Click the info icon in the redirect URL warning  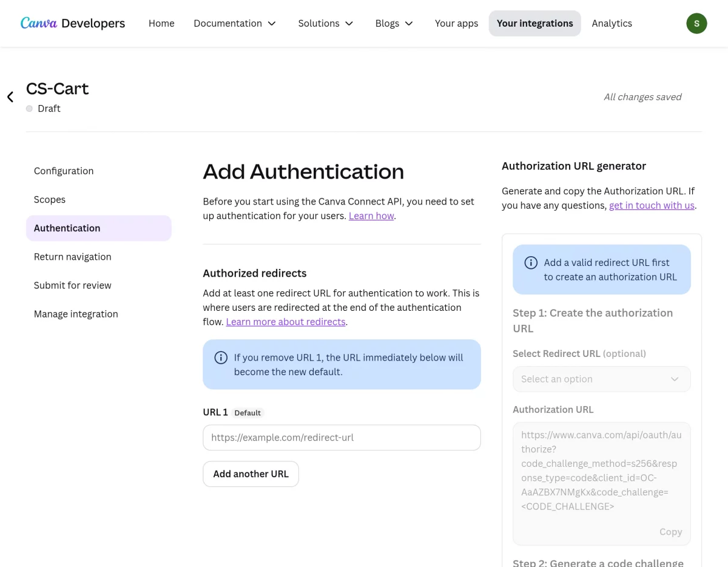[531, 262]
